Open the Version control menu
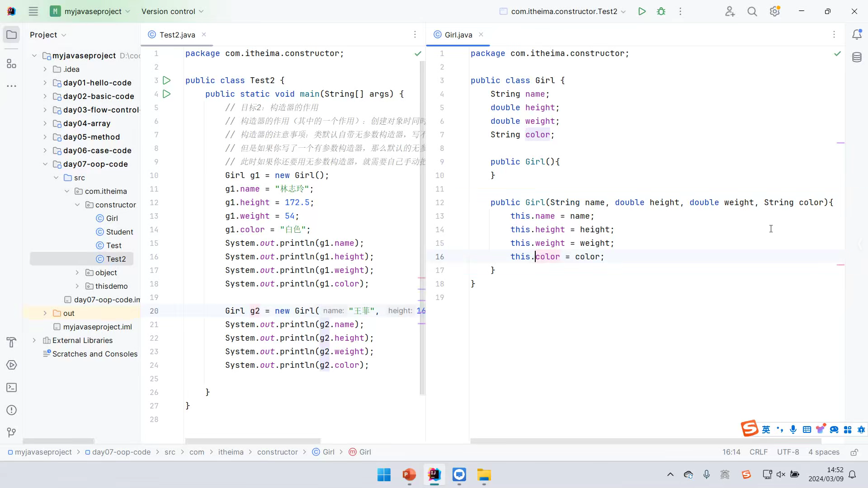The height and width of the screenshot is (488, 868). point(172,11)
